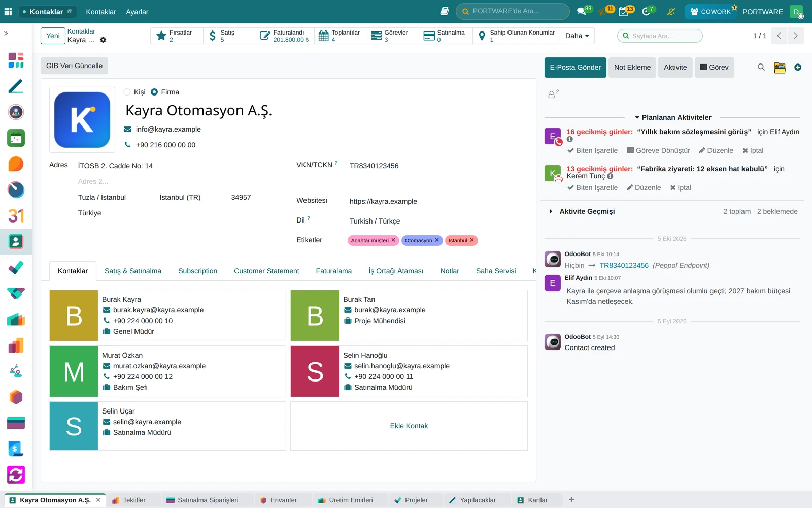Switch to Satış & Satınalma tab

coord(133,271)
